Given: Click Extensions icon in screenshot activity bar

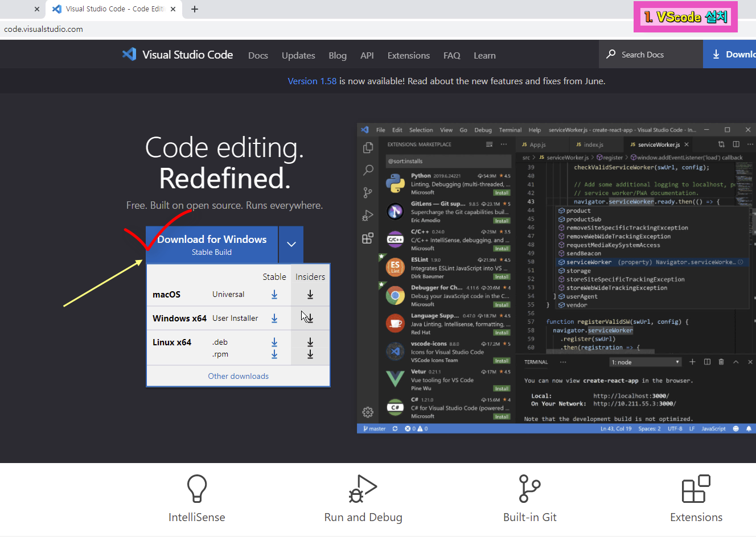Looking at the screenshot, I should [368, 238].
